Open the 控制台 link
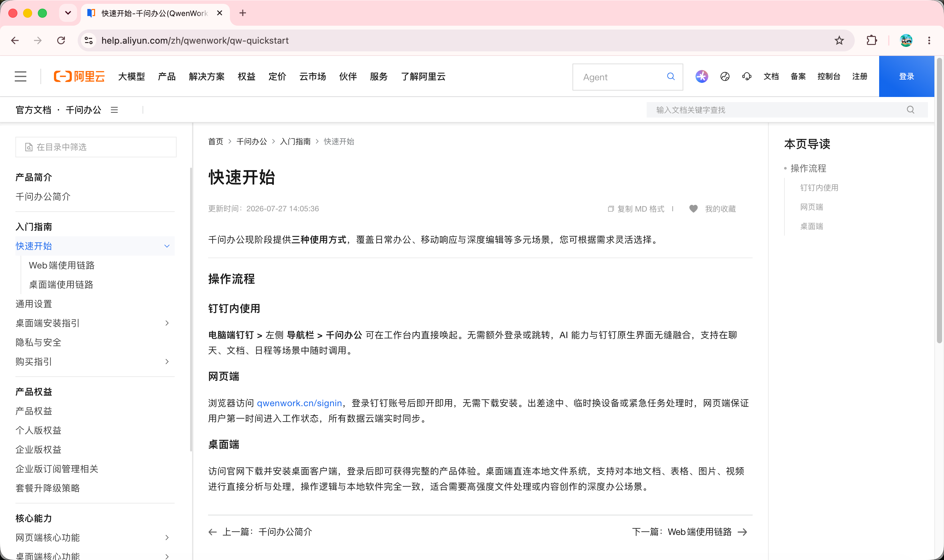 pyautogui.click(x=828, y=77)
